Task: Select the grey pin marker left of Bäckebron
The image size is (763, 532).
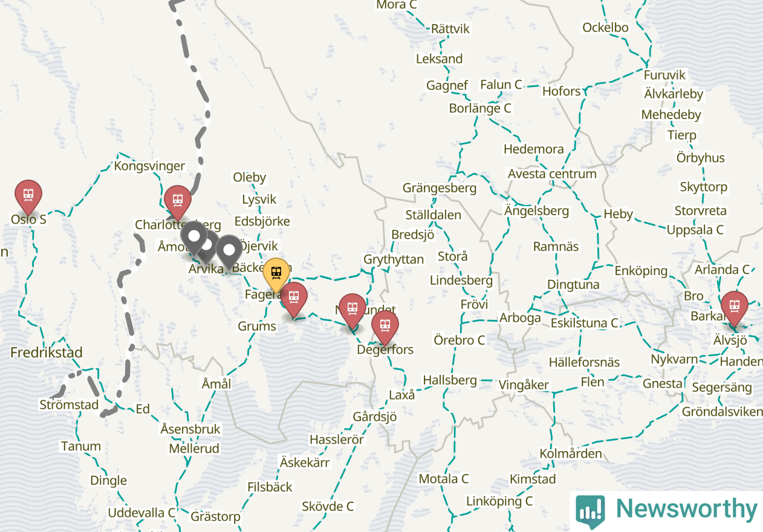Action: pyautogui.click(x=229, y=250)
